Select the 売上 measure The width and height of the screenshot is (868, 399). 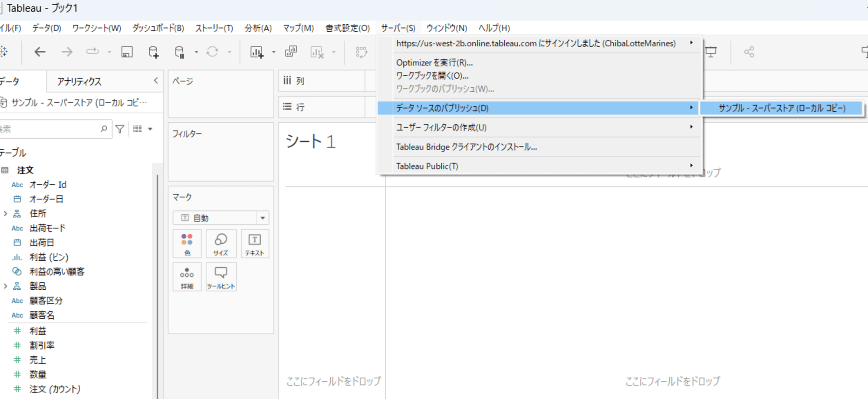pos(38,360)
